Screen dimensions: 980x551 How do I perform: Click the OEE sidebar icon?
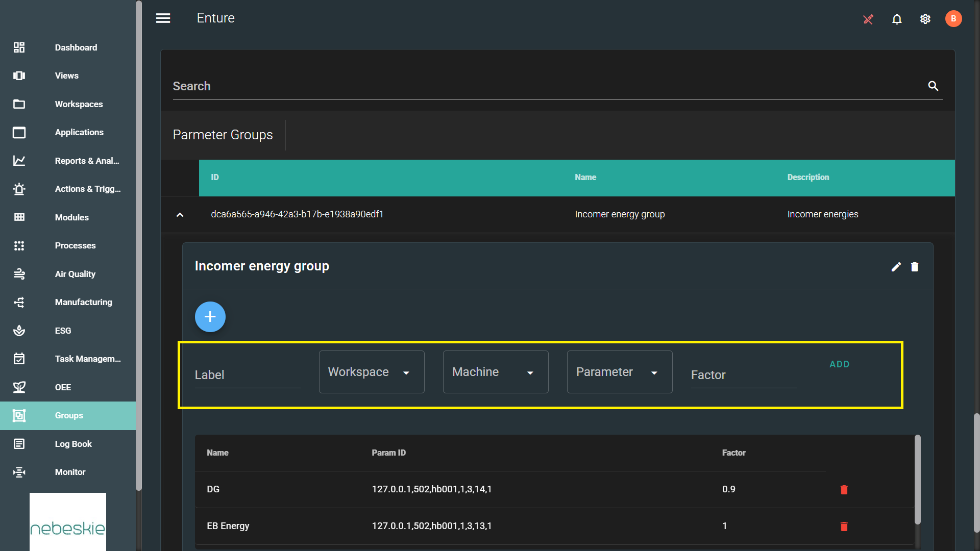coord(19,387)
